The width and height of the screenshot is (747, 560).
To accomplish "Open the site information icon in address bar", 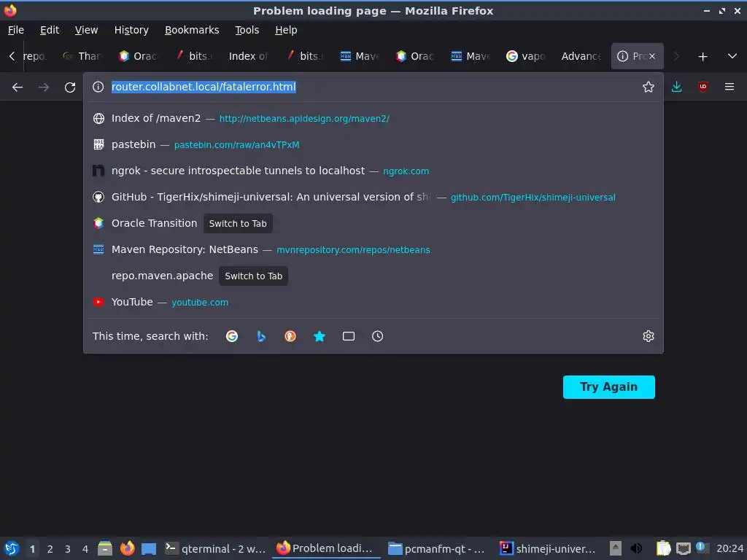I will click(x=98, y=87).
